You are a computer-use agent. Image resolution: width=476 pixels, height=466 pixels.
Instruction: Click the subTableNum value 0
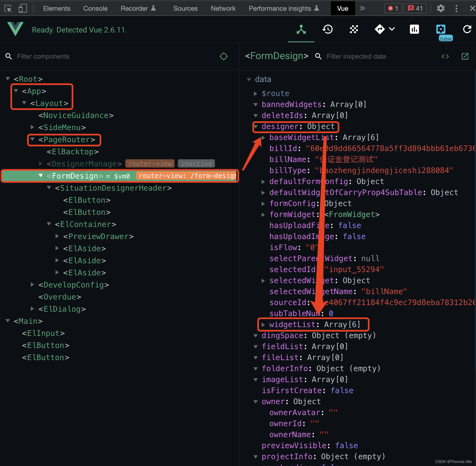pyautogui.click(x=331, y=314)
